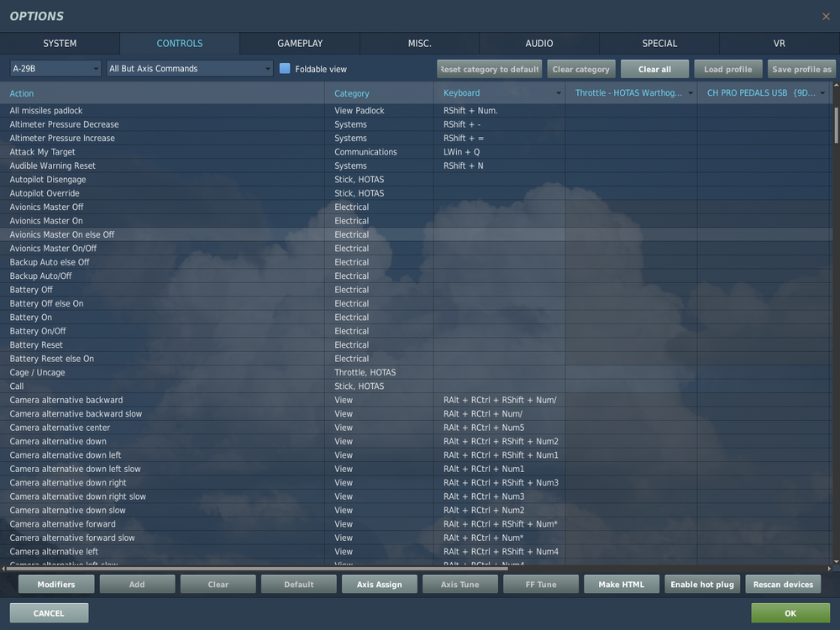Open the A-29B aircraft dropdown
Viewport: 840px width, 630px height.
click(x=55, y=69)
